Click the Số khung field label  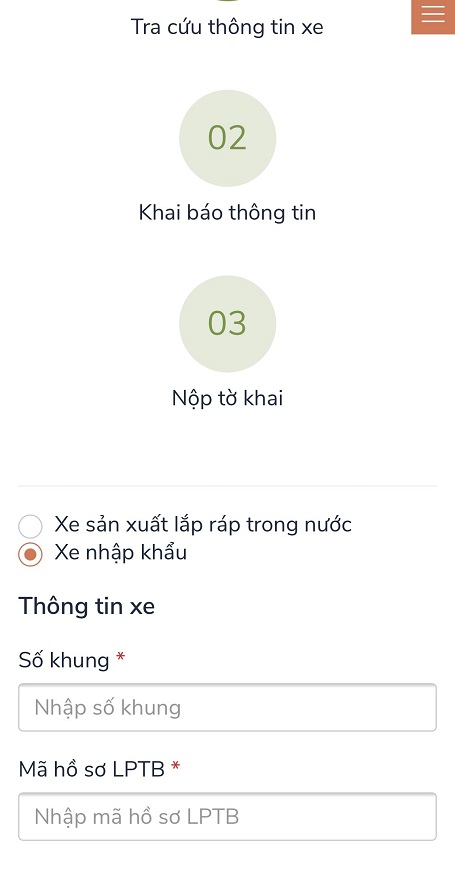coord(64,660)
